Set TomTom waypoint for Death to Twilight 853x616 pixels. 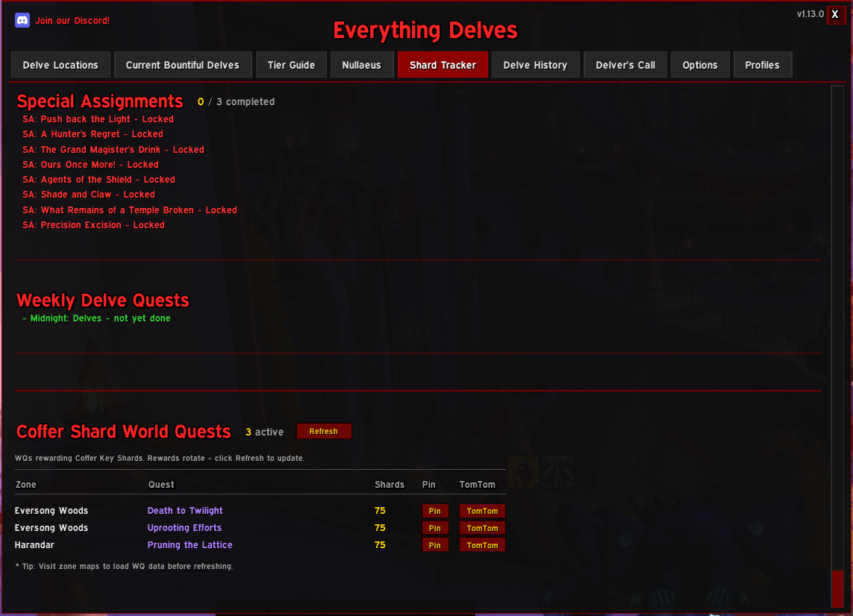(x=482, y=511)
